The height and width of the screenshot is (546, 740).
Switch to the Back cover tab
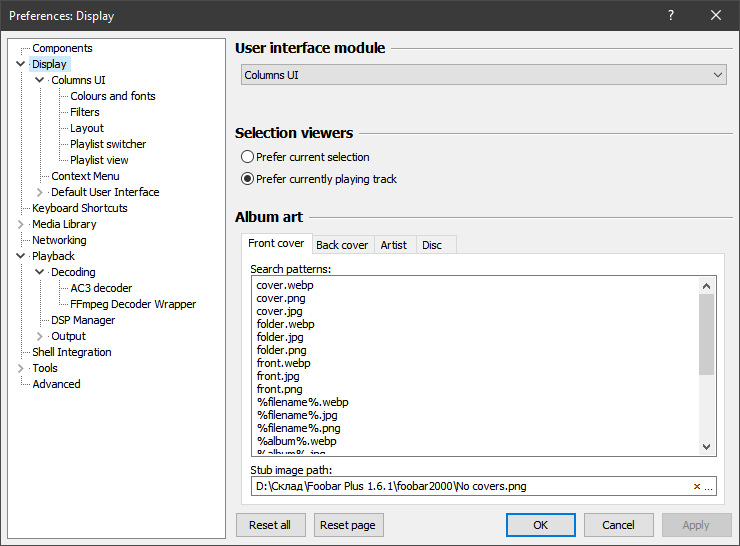342,245
